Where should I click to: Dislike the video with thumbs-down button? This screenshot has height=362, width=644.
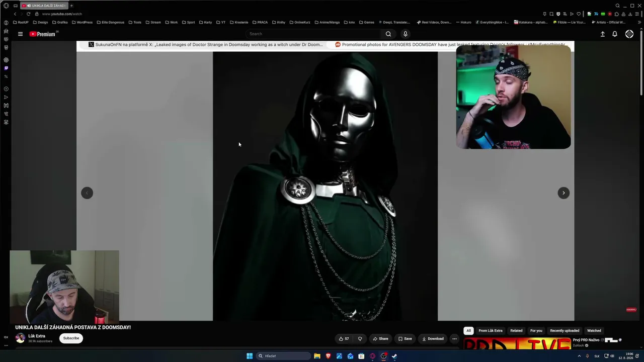[360, 339]
